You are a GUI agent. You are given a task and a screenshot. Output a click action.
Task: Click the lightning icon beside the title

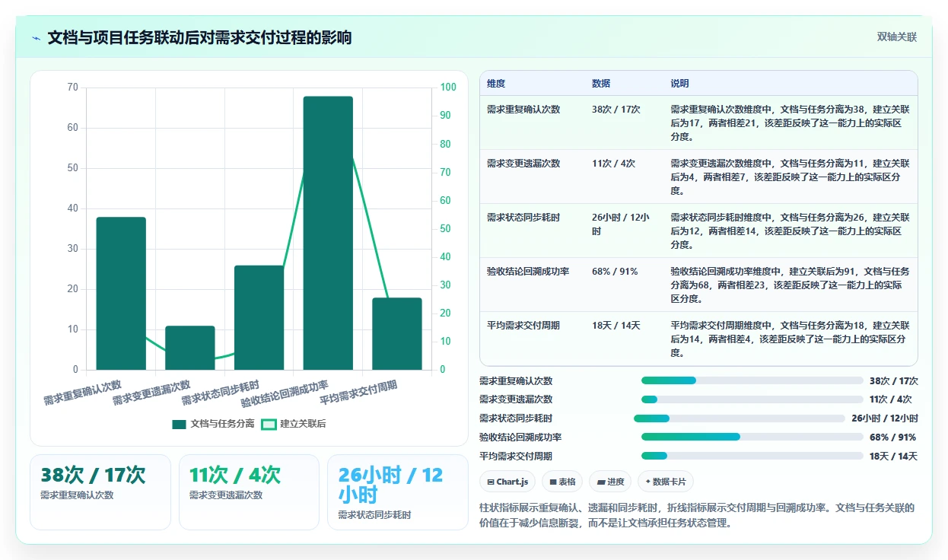(37, 37)
